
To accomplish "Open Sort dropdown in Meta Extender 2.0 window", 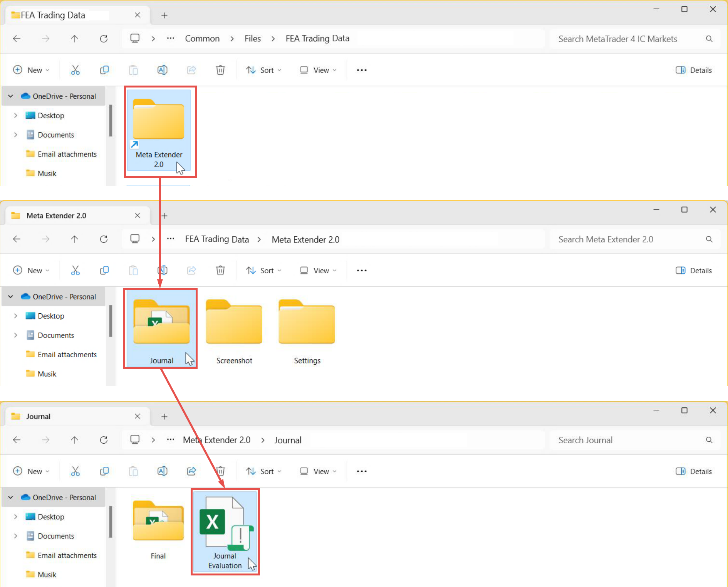I will click(x=264, y=270).
